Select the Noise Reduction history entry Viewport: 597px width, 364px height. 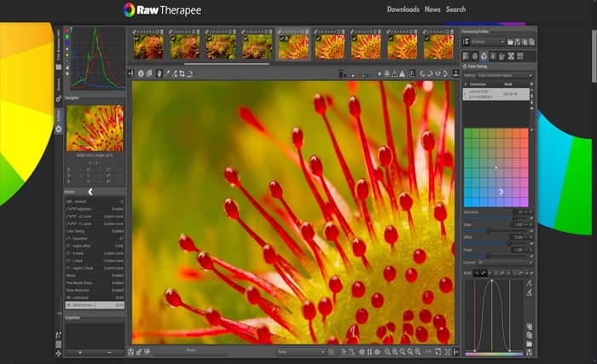95,290
